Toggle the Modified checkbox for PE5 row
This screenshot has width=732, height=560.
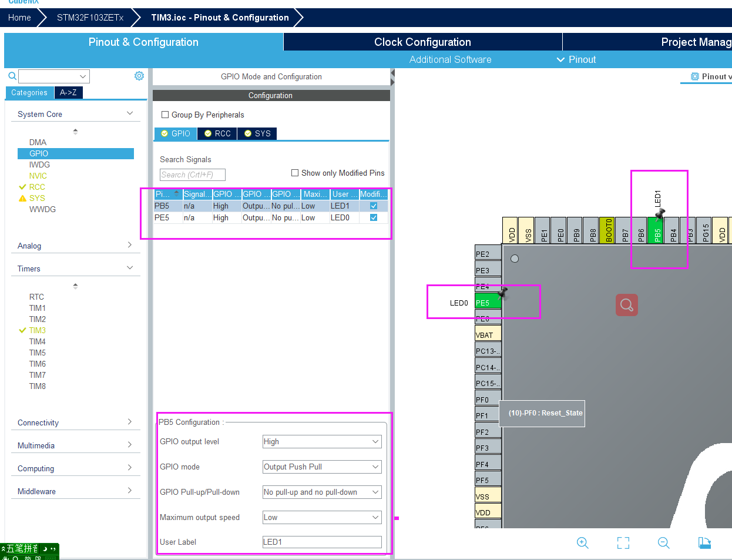click(x=374, y=217)
